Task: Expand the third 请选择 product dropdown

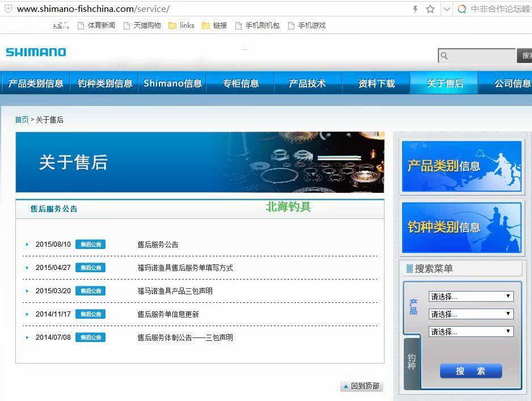Action: [x=471, y=331]
